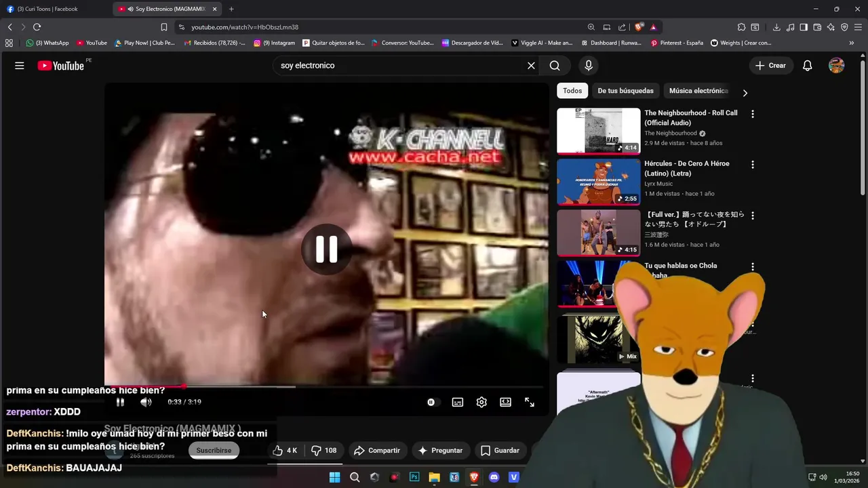Screen dimensions: 868x488
Task: Open Brave wallet icon
Action: (817, 27)
